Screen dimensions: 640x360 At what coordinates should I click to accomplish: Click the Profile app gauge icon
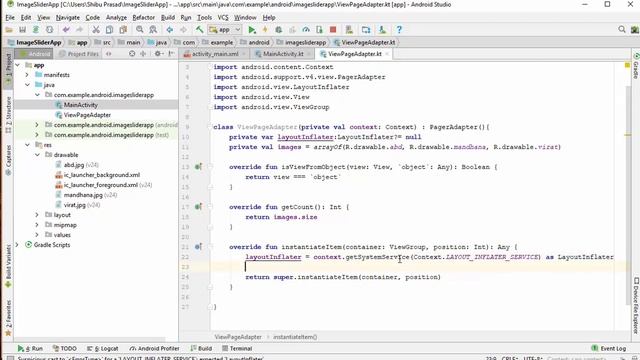tap(306, 30)
